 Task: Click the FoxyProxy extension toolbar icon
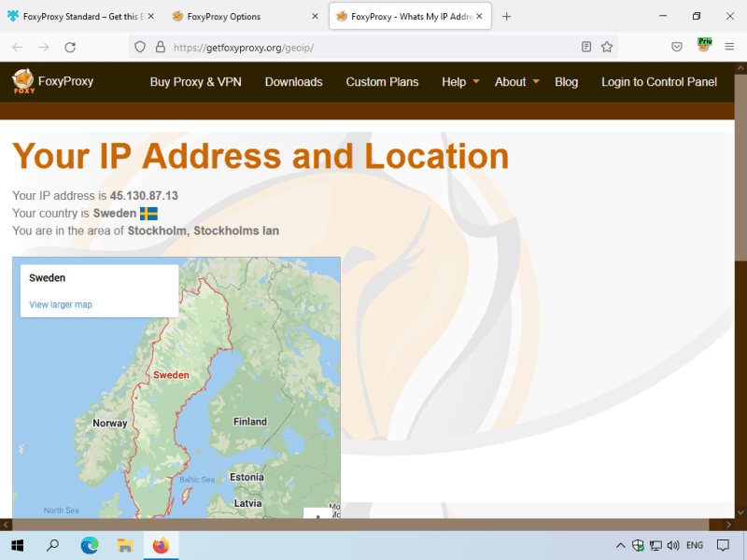[x=704, y=46]
